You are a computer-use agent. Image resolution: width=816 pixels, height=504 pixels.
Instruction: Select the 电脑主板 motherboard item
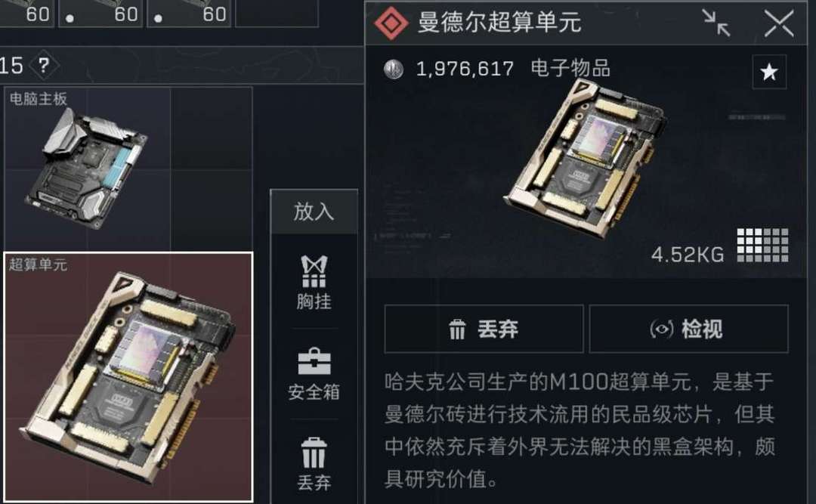click(x=87, y=169)
